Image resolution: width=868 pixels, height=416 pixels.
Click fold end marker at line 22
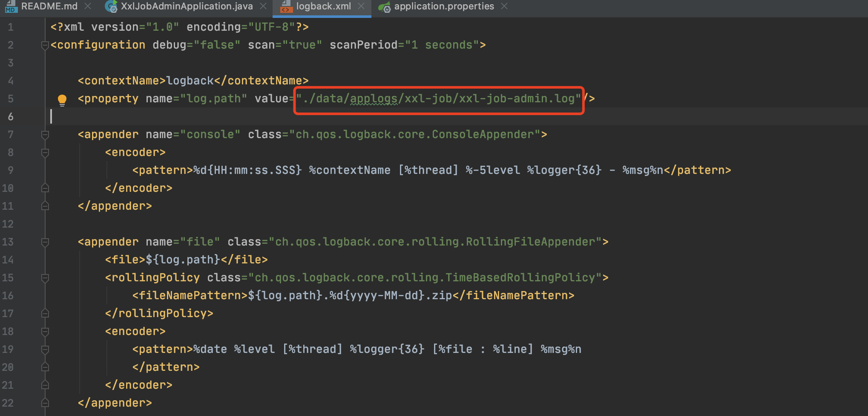pos(45,403)
